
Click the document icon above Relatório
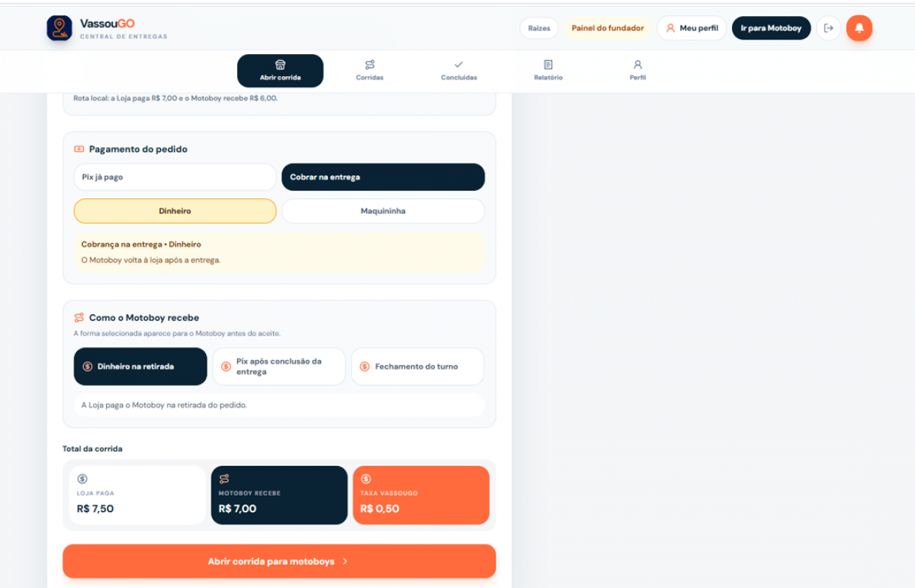(548, 65)
